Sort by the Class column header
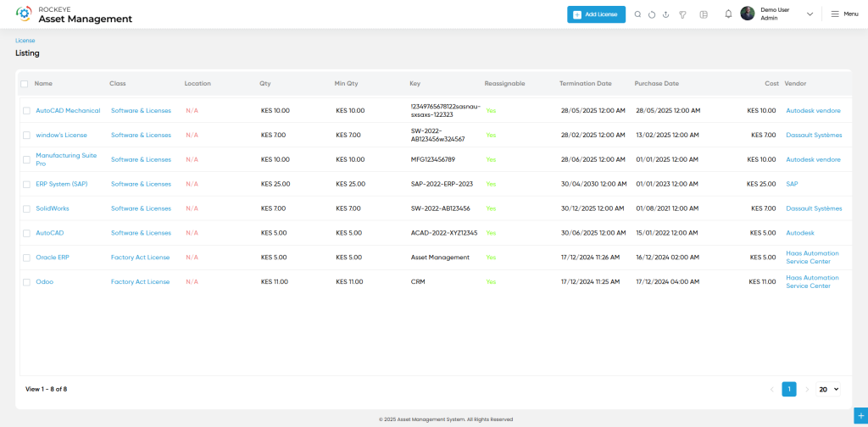Viewport: 868px width, 427px height. click(x=117, y=84)
